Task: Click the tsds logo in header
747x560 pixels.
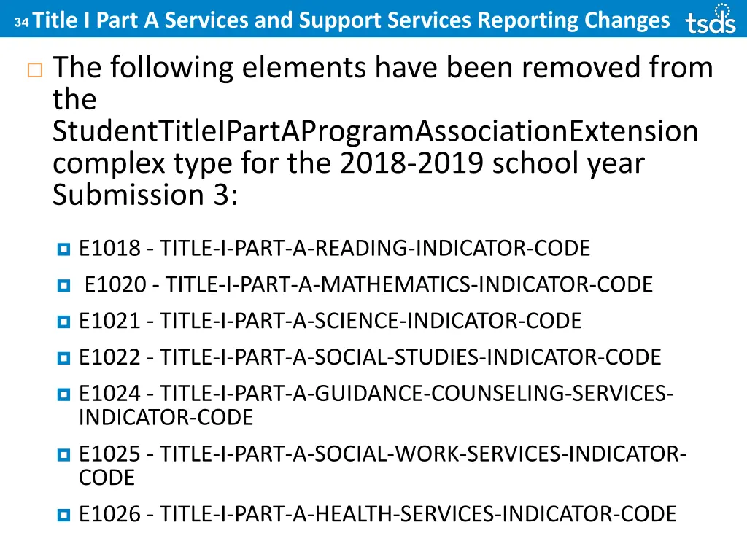Action: point(711,19)
